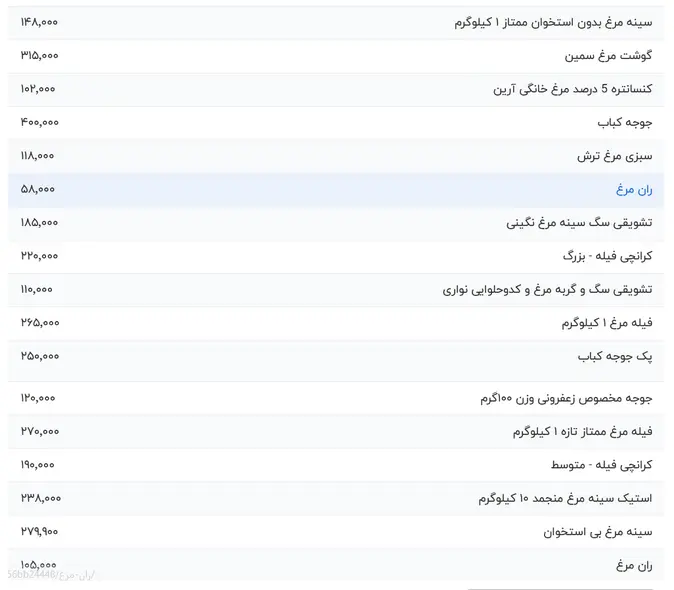Open the گوشت مرغ سمین product
Image resolution: width=674 pixels, height=590 pixels.
(x=608, y=56)
